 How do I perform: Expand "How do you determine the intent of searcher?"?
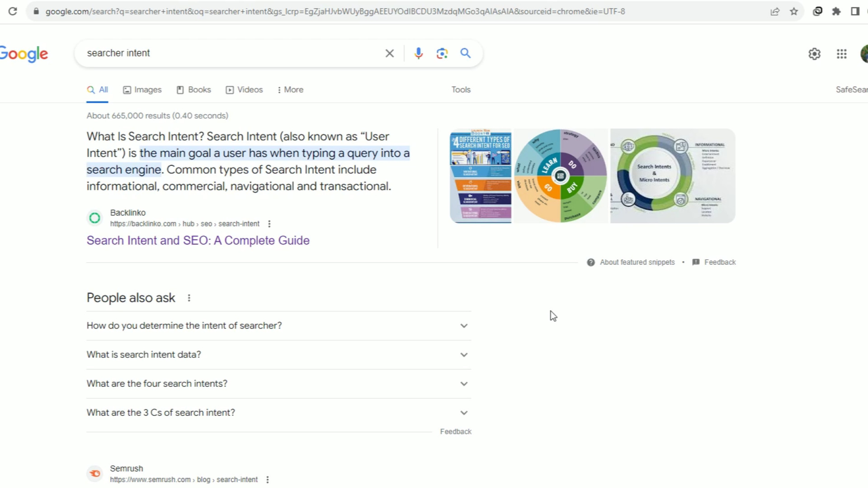(x=278, y=326)
